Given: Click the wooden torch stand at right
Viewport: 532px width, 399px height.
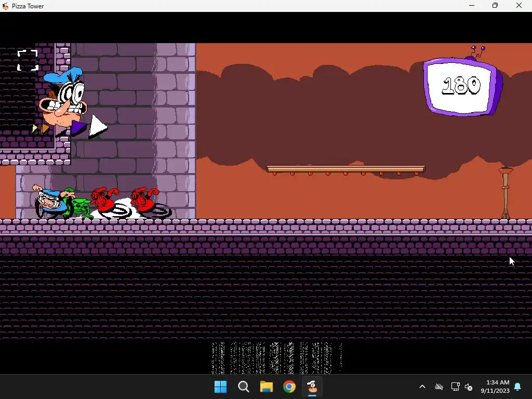Looking at the screenshot, I should pos(505,193).
